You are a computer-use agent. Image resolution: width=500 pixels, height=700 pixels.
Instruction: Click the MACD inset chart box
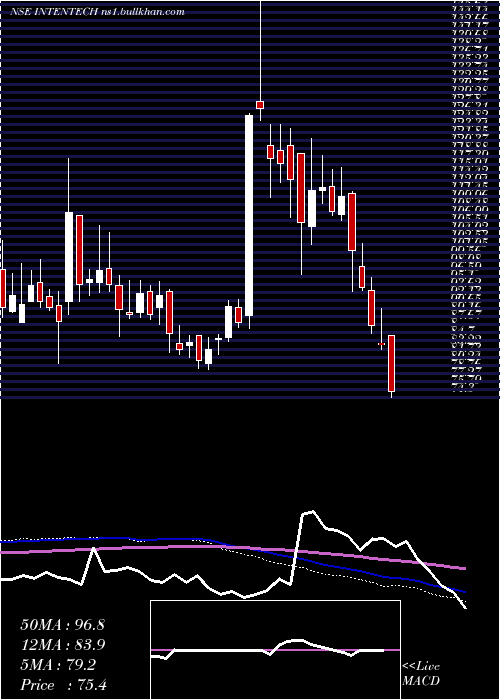(275, 650)
